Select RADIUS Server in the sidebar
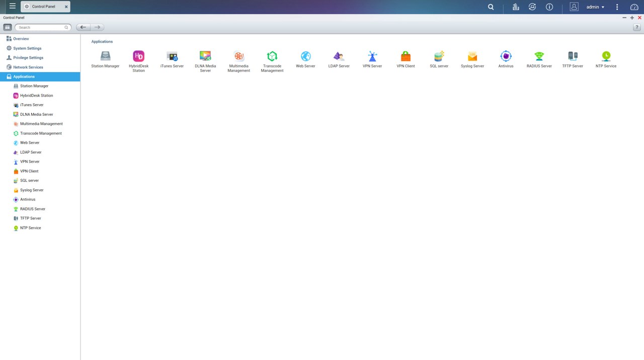Image resolution: width=644 pixels, height=360 pixels. [x=40, y=209]
